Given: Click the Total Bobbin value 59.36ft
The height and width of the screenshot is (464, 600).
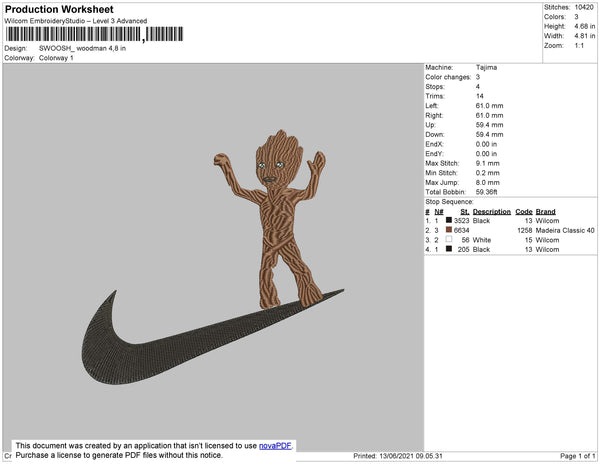Looking at the screenshot, I should point(486,192).
